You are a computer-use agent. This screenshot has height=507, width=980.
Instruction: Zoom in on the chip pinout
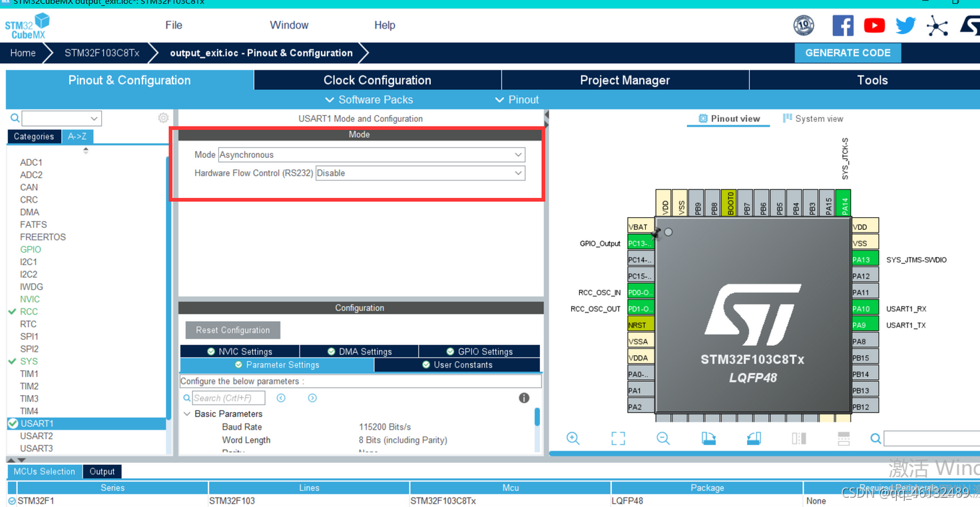click(573, 438)
